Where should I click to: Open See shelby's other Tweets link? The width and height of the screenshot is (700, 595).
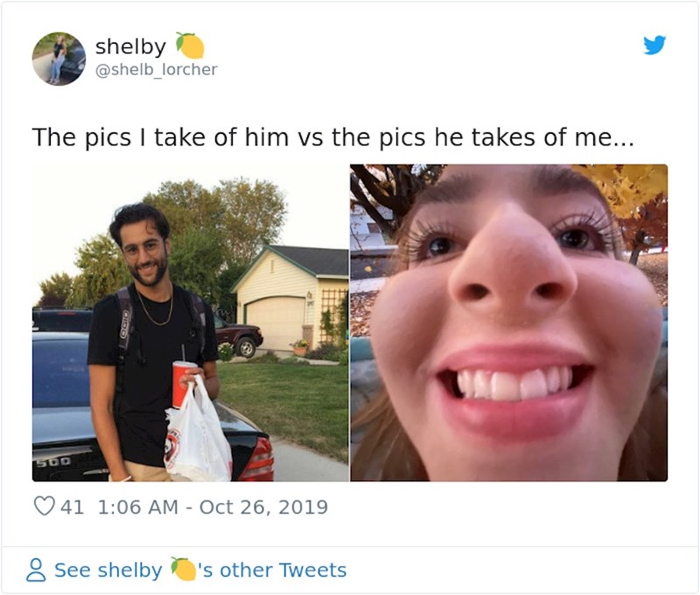200,570
